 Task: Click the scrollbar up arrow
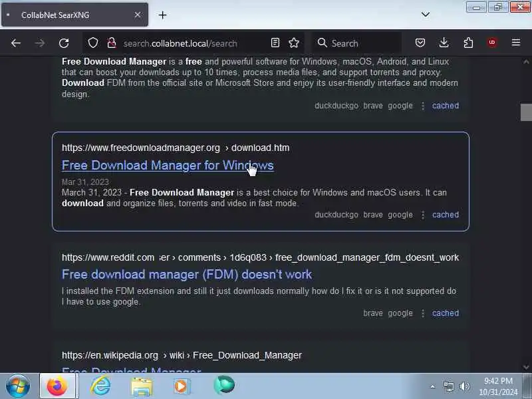click(x=526, y=62)
